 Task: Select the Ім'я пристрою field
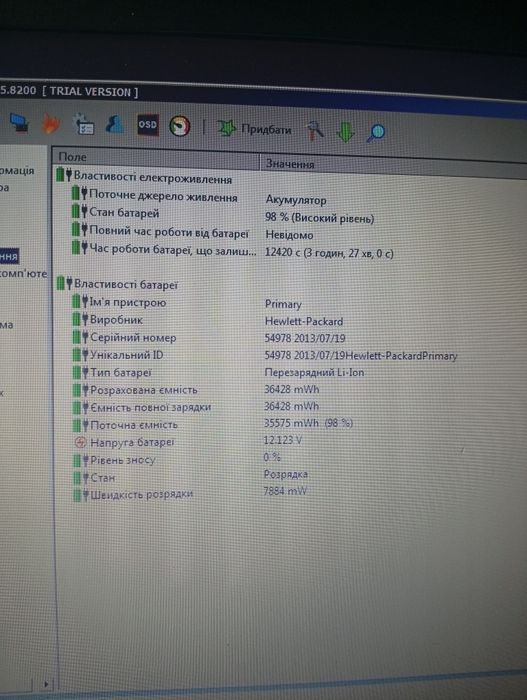(x=119, y=302)
